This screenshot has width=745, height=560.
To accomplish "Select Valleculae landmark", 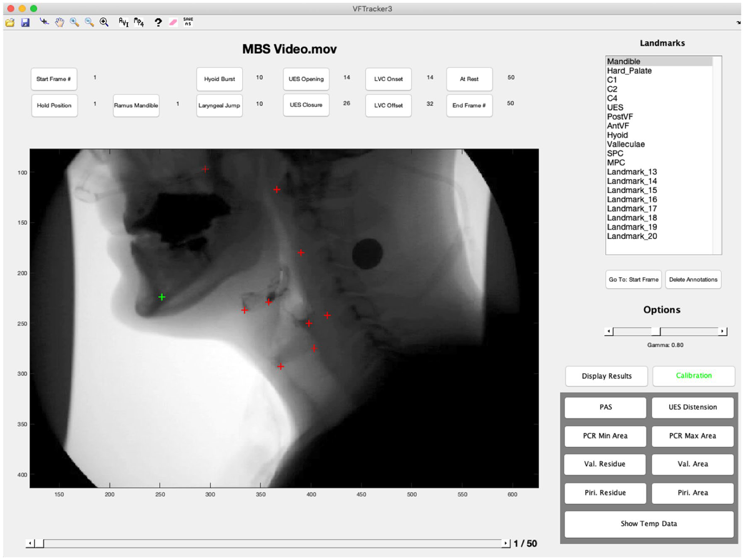I will [x=659, y=144].
